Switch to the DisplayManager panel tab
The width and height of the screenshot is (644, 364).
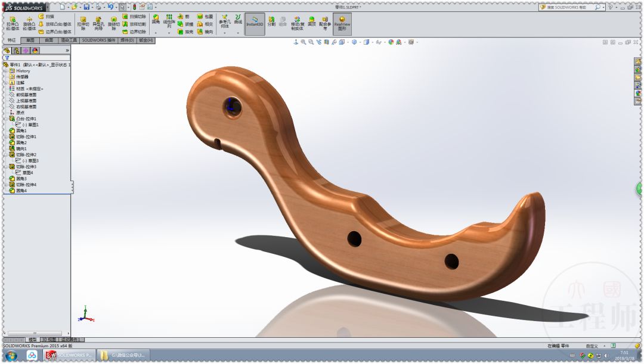[x=35, y=51]
